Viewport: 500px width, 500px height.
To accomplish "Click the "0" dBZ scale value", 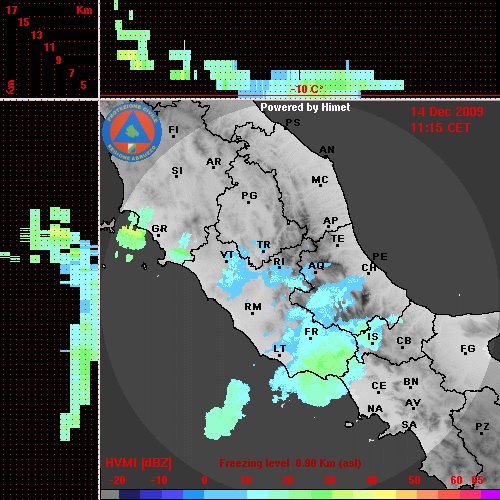I will [204, 480].
